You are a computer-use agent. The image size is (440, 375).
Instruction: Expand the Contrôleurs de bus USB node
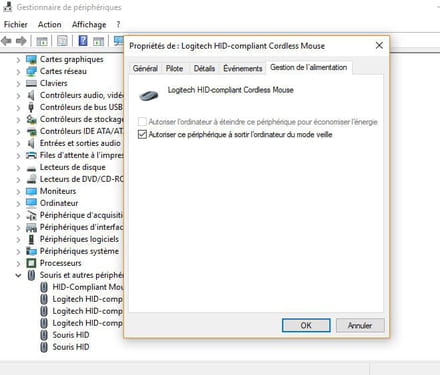(18, 108)
